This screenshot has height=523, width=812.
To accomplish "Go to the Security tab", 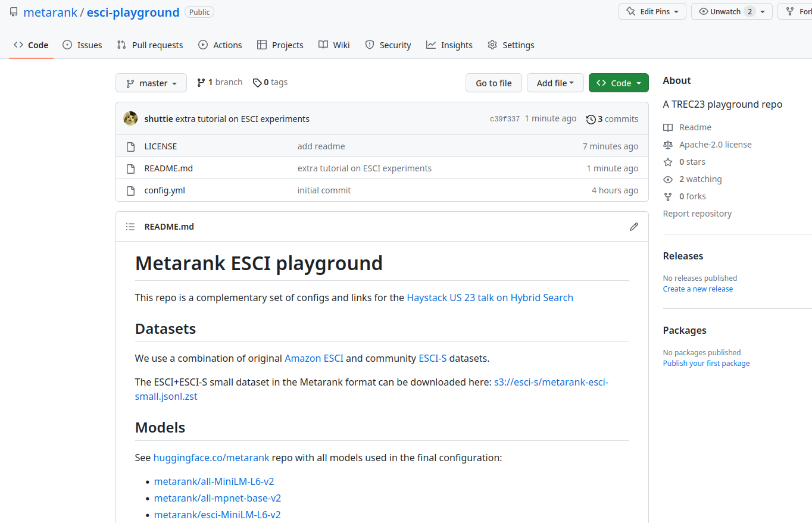I will (388, 45).
